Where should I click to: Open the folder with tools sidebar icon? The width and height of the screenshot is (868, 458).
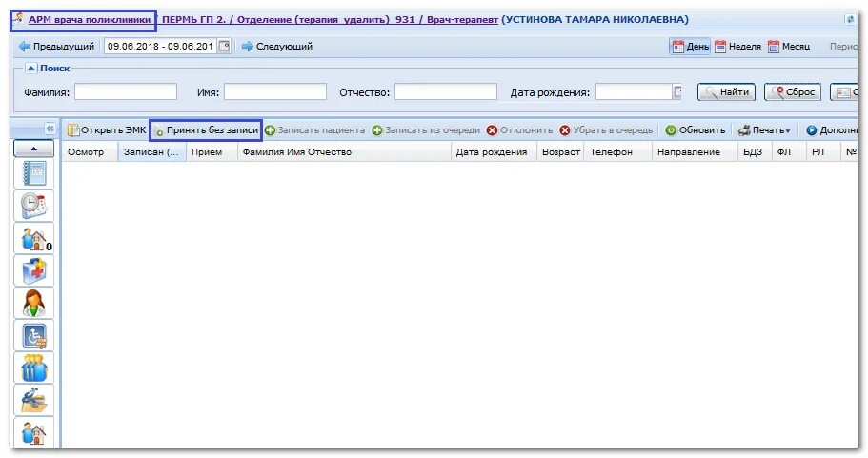coord(33,401)
